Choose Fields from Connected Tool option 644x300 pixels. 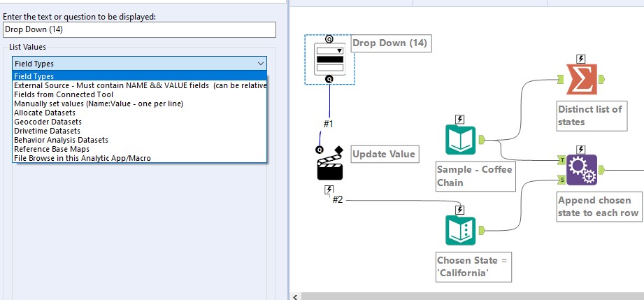[x=140, y=94]
